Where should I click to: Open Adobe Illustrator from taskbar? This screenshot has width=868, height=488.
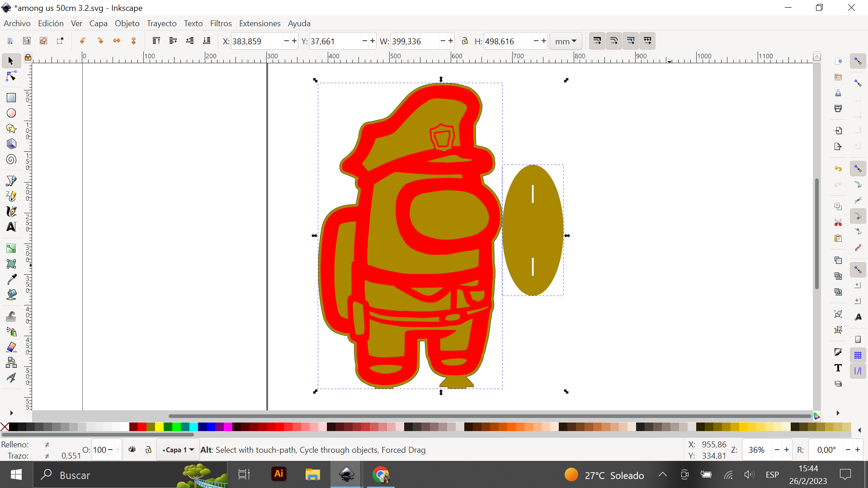click(279, 474)
